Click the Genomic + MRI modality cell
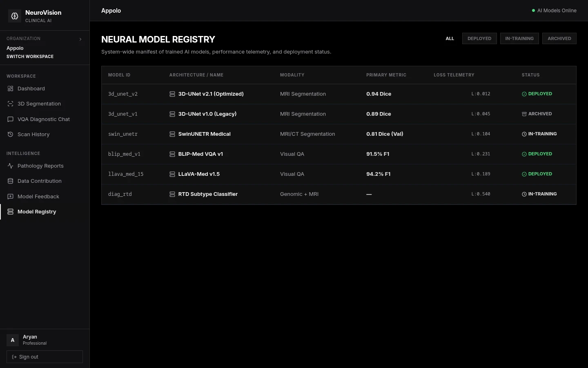 click(x=299, y=194)
